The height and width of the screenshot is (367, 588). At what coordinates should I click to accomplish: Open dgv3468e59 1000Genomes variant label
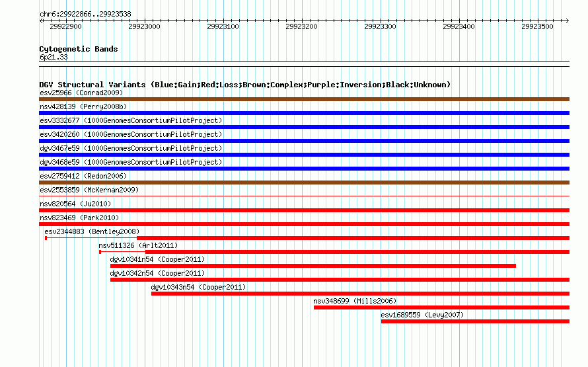click(131, 162)
